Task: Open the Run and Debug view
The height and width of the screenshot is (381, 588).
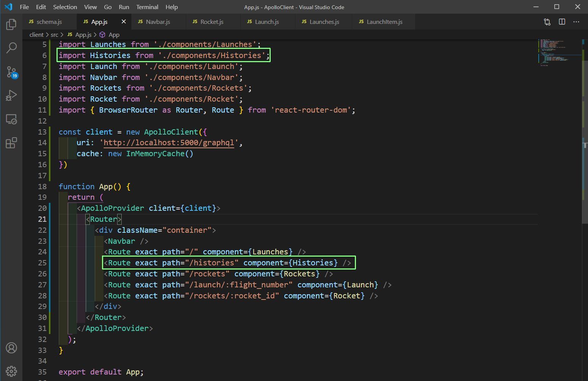Action: 11,95
